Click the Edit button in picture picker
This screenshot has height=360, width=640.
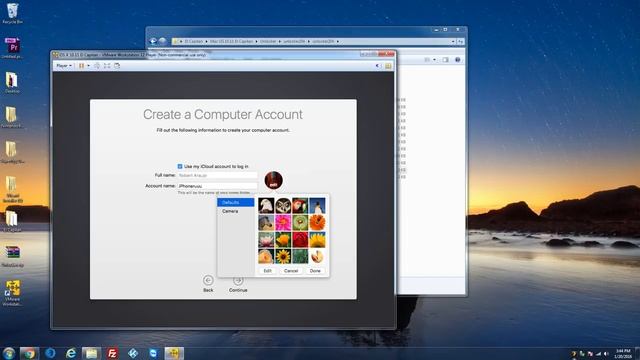(267, 271)
